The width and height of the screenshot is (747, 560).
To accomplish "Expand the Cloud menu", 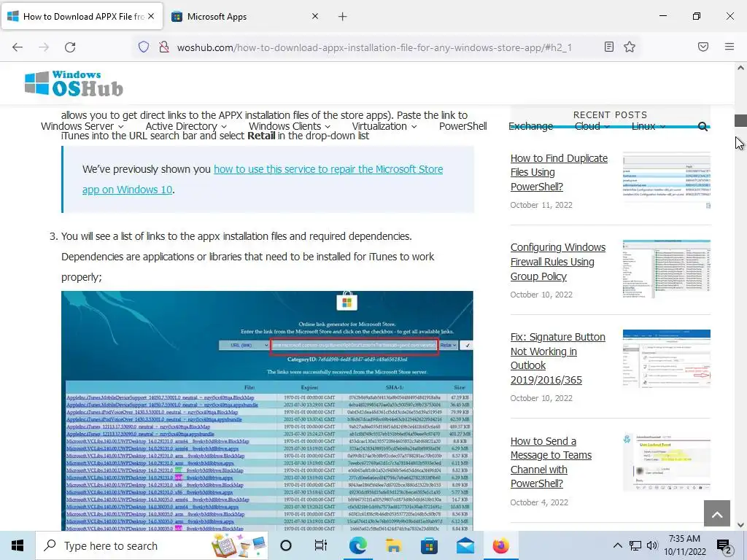I will 592,126.
